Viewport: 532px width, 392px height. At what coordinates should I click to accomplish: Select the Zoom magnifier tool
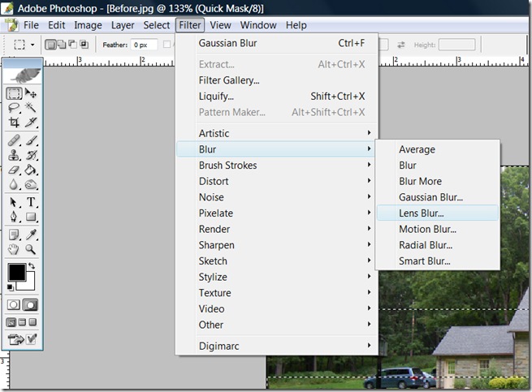tap(31, 250)
